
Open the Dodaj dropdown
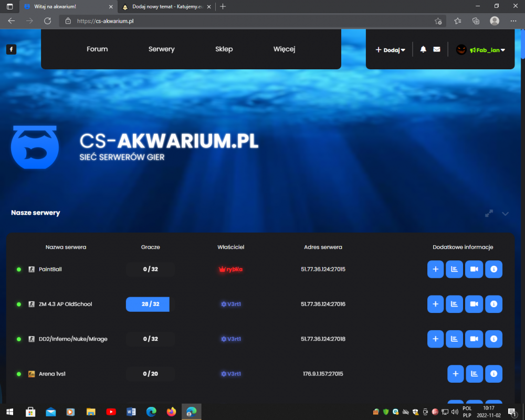(x=391, y=50)
